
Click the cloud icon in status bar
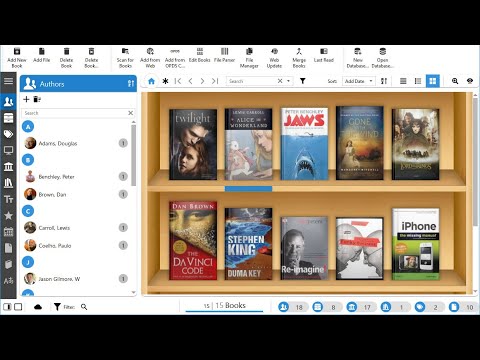point(38,307)
